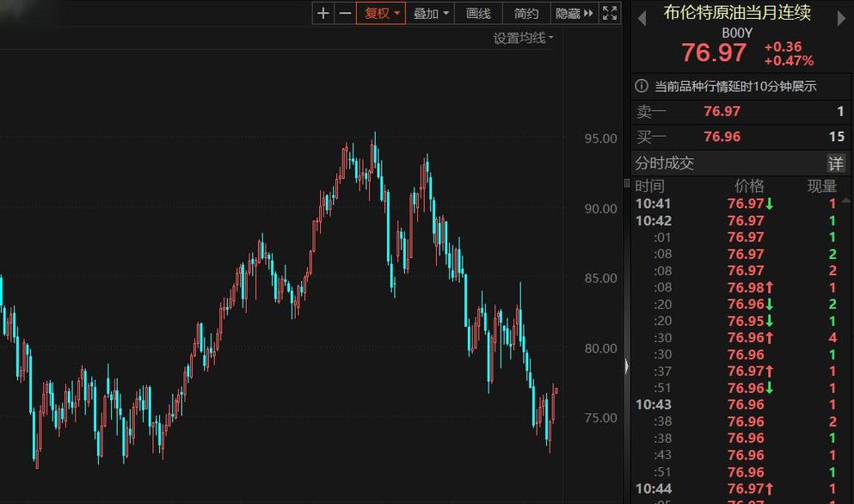Open the 复权 dropdown
Image resolution: width=854 pixels, height=504 pixels.
(x=381, y=13)
